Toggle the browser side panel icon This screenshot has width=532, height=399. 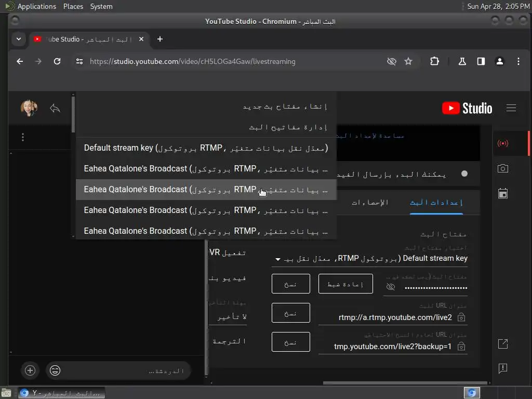481,61
